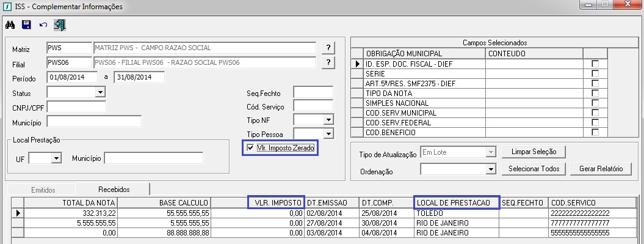644x244 pixels.
Task: Check the SERIE row checkbox
Action: click(x=595, y=73)
